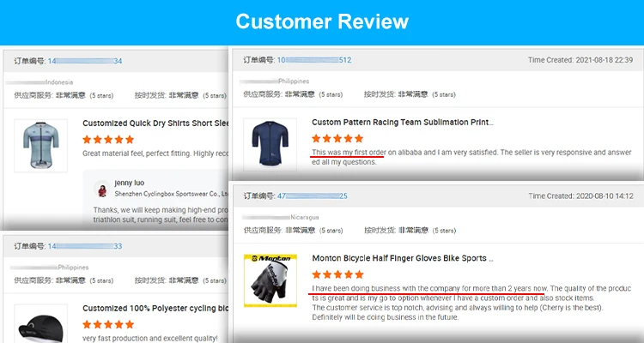Open the black cycling cap thumbnail
644x343 pixels.
tap(40, 324)
